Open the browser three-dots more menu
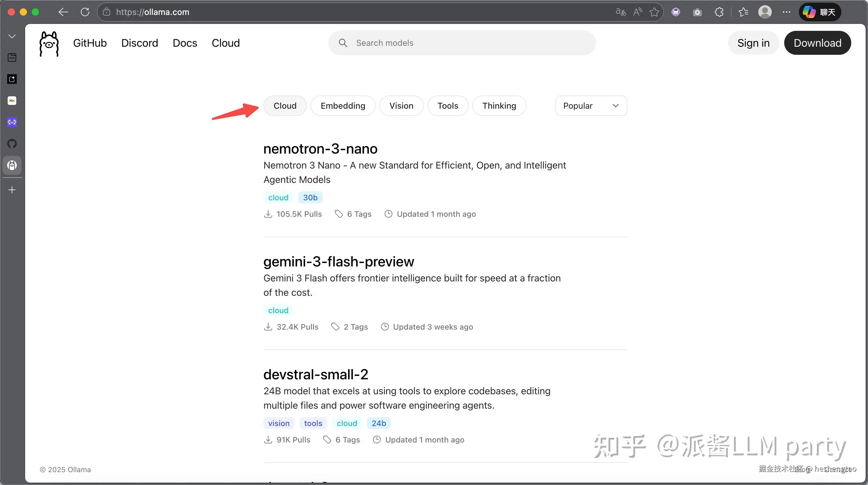The width and height of the screenshot is (868, 485). point(787,12)
